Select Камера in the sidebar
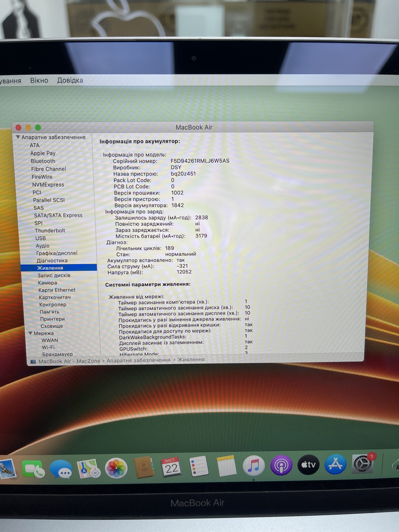The width and height of the screenshot is (399, 532). [48, 283]
